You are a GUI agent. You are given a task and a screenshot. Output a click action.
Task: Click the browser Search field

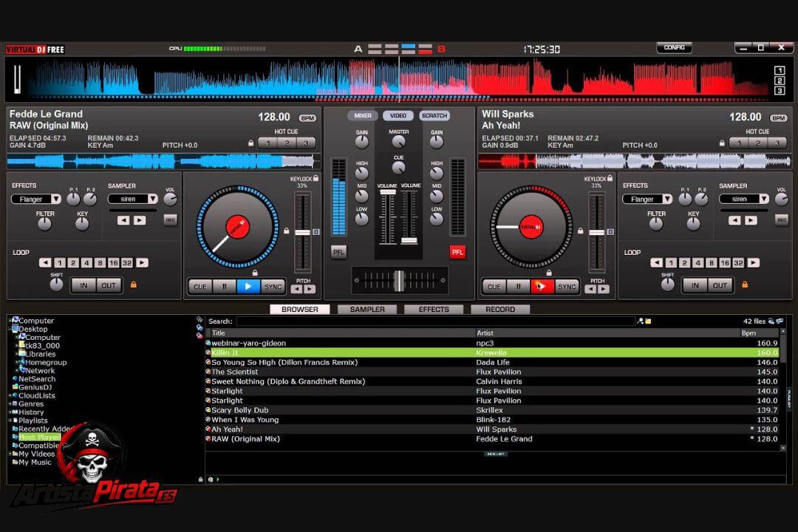(436, 321)
